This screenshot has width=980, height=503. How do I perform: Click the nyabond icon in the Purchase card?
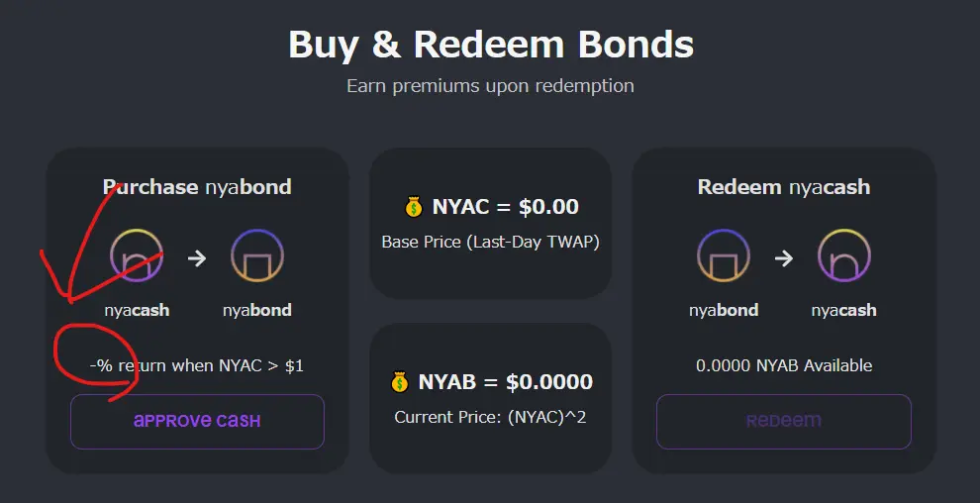256,257
